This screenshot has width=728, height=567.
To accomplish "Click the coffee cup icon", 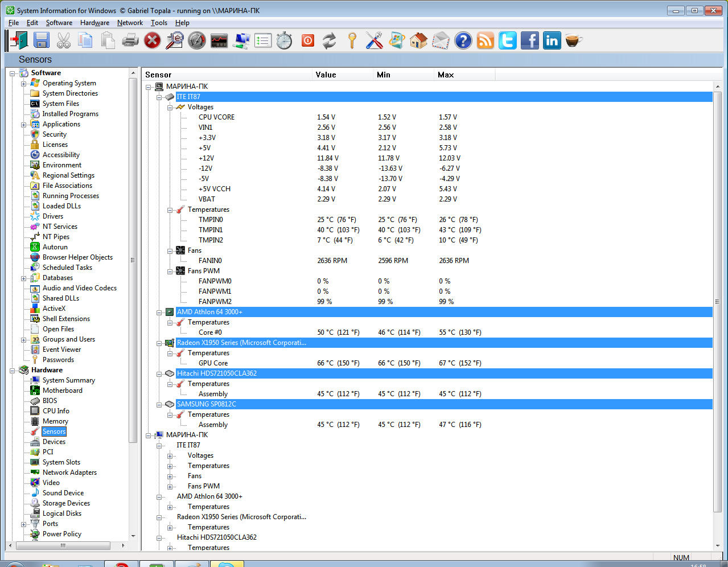I will 574,40.
